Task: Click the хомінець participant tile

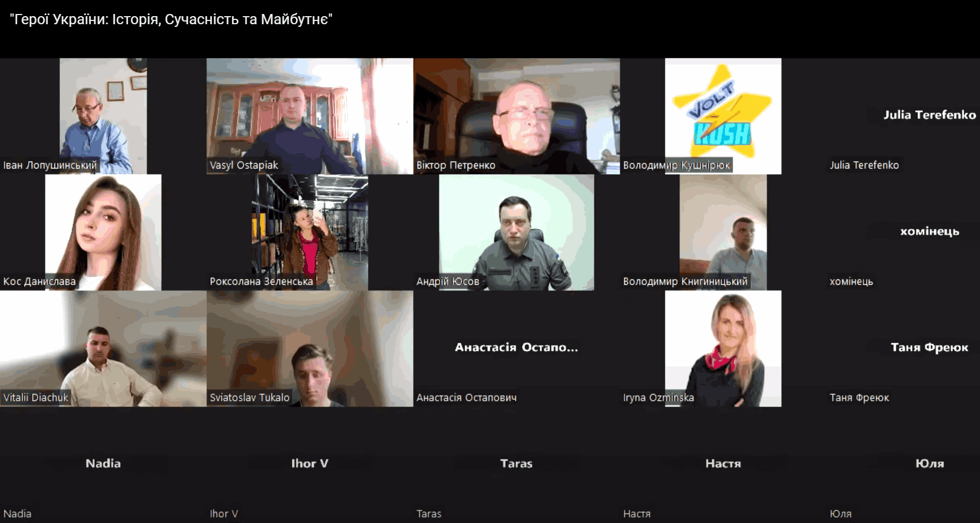Action: [903, 232]
